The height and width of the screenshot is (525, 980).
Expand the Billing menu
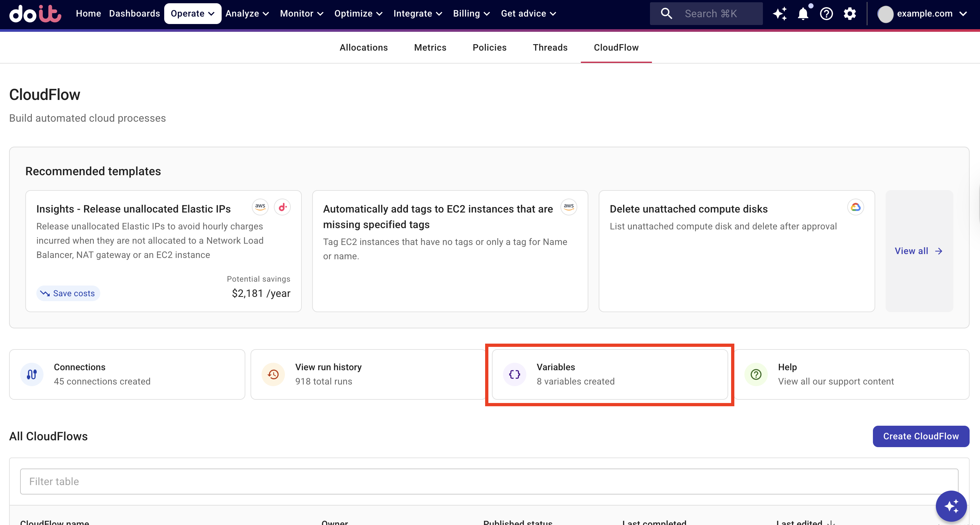point(471,14)
